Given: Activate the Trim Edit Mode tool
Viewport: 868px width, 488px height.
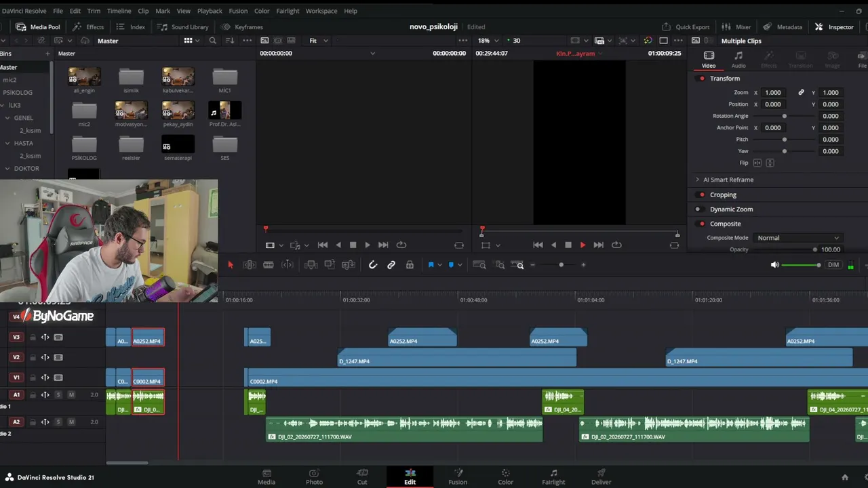Looking at the screenshot, I should pos(250,265).
